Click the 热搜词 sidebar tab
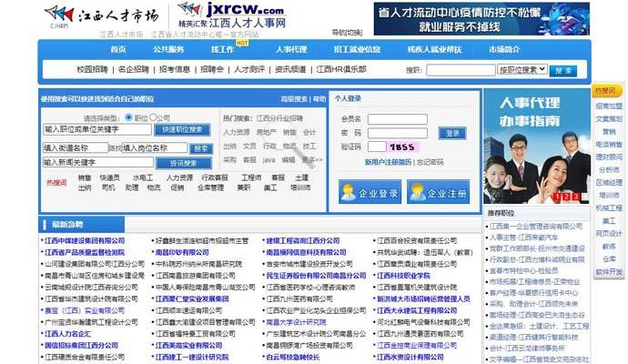 coord(607,91)
